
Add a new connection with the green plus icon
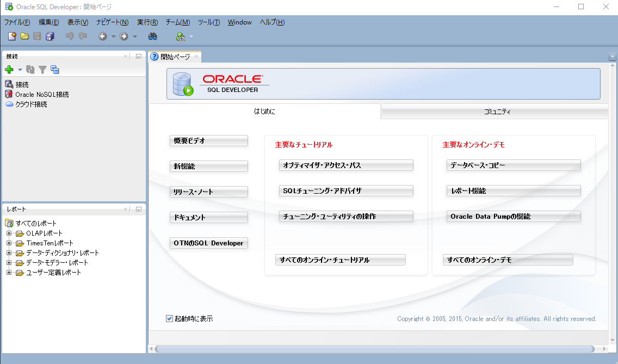(x=9, y=69)
